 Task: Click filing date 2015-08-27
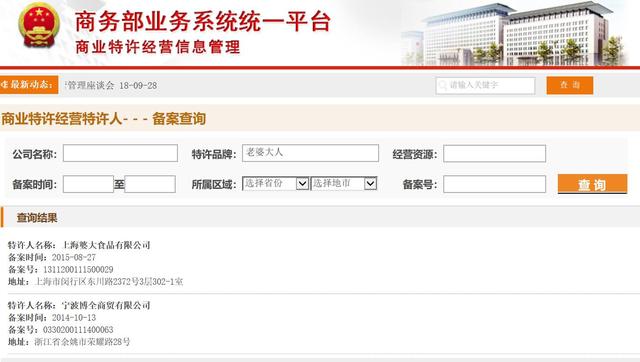point(74,258)
